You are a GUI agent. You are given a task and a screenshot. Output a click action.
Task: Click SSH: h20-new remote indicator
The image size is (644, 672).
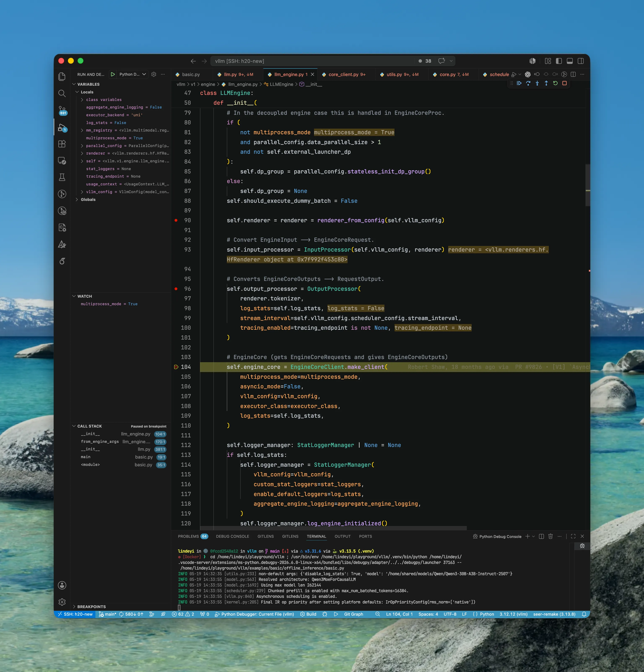(75, 614)
